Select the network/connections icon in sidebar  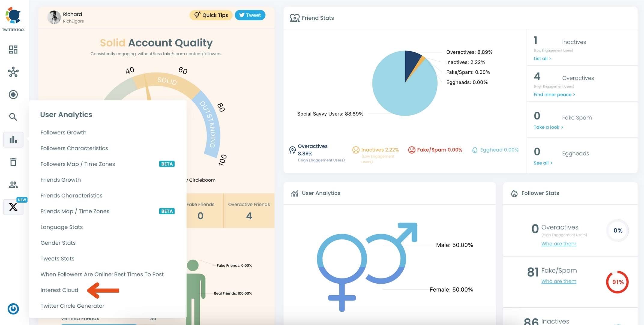(13, 72)
